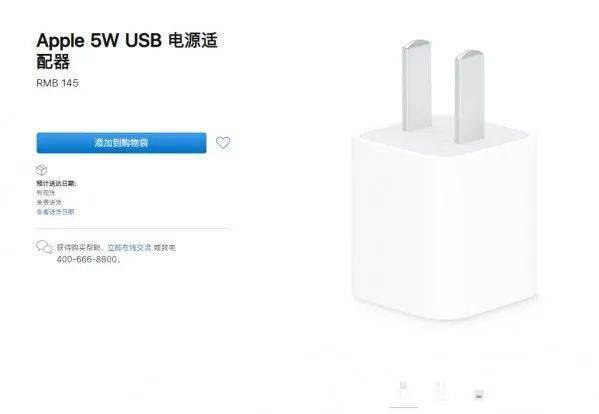Click the shipping box icon
Image resolution: width=599 pixels, height=414 pixels.
pyautogui.click(x=41, y=170)
